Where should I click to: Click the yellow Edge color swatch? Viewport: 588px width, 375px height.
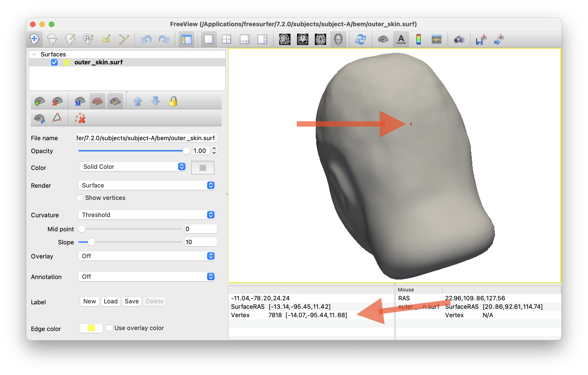pyautogui.click(x=91, y=328)
